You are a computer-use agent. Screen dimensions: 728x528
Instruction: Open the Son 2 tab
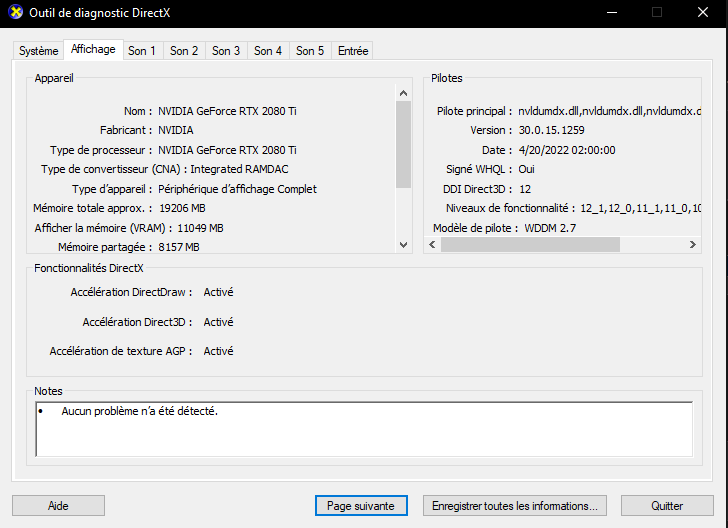pyautogui.click(x=184, y=51)
